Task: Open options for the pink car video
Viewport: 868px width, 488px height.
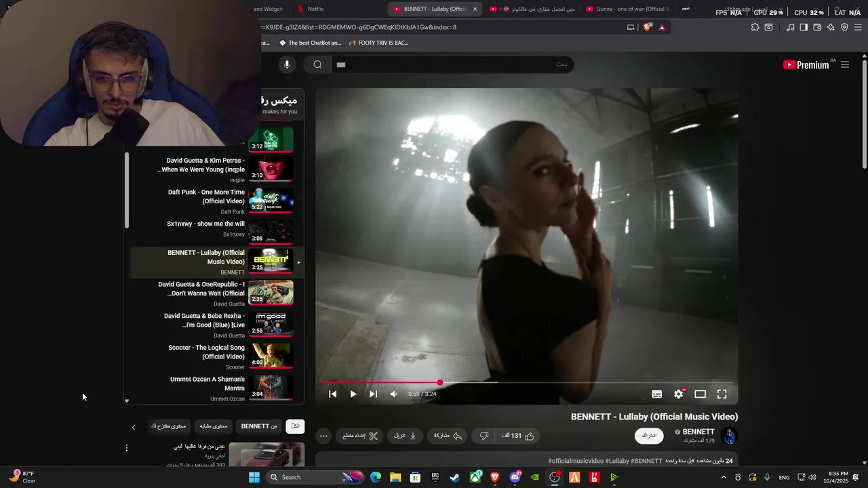Action: point(126,448)
